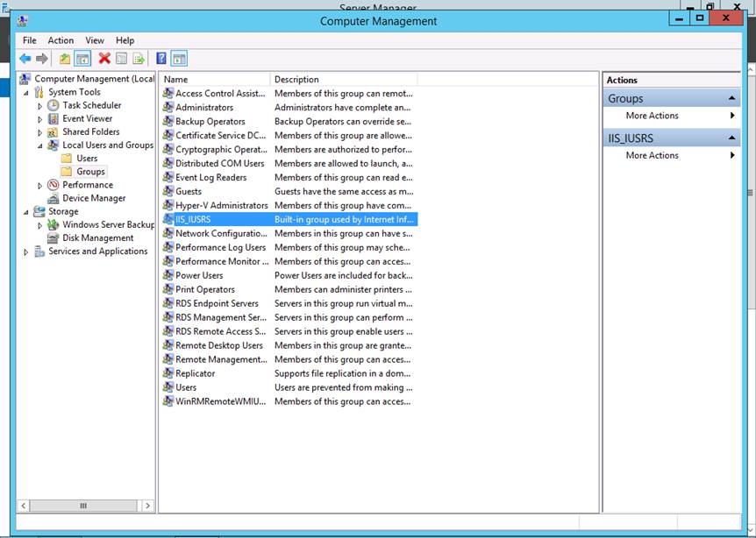Click the red Delete toolbar icon
The height and width of the screenshot is (538, 756).
[104, 59]
